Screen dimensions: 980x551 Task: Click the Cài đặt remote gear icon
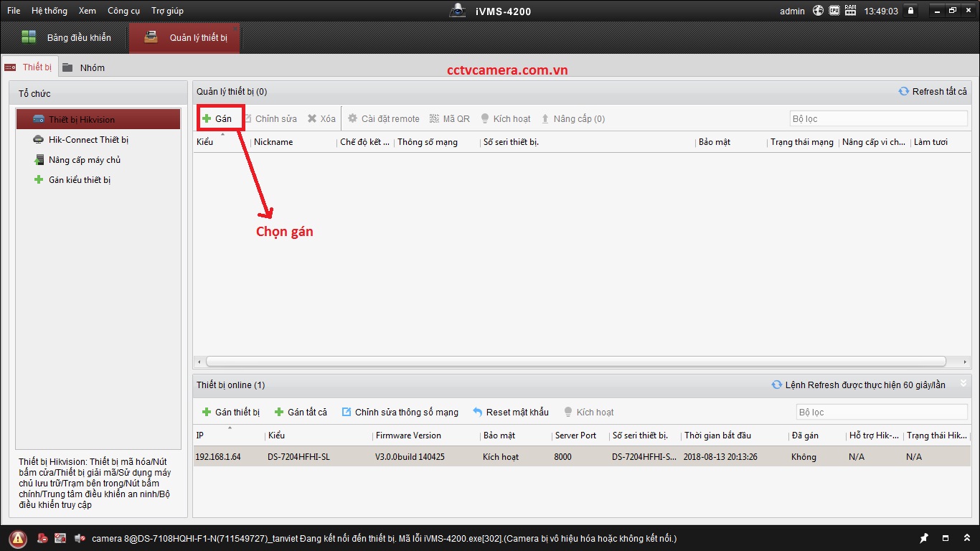pyautogui.click(x=352, y=119)
